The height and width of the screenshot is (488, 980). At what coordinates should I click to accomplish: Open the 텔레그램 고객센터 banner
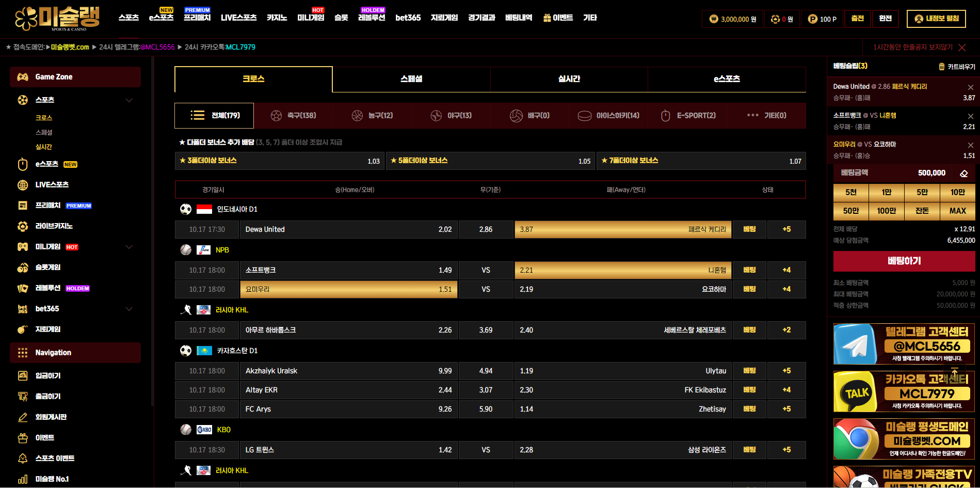pos(904,344)
